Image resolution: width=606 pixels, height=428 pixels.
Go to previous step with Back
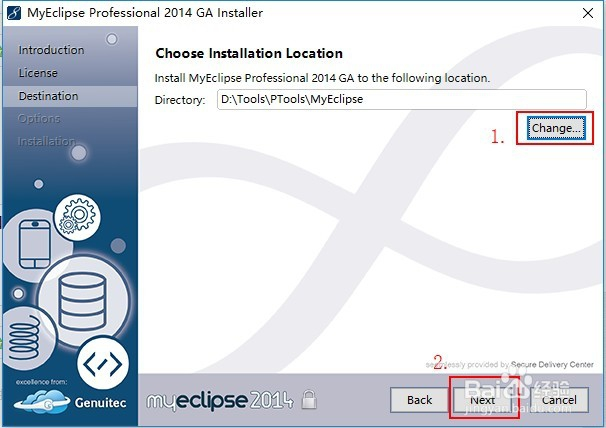[x=419, y=400]
